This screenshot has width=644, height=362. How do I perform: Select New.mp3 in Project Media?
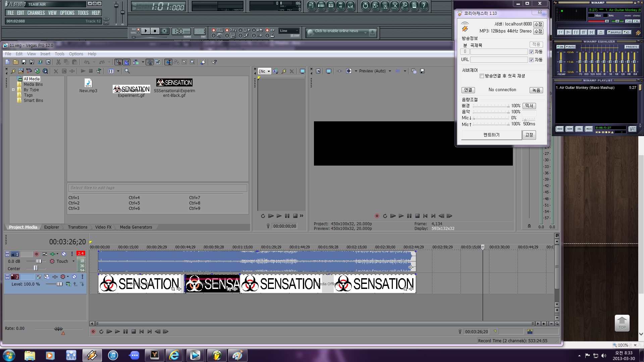88,86
